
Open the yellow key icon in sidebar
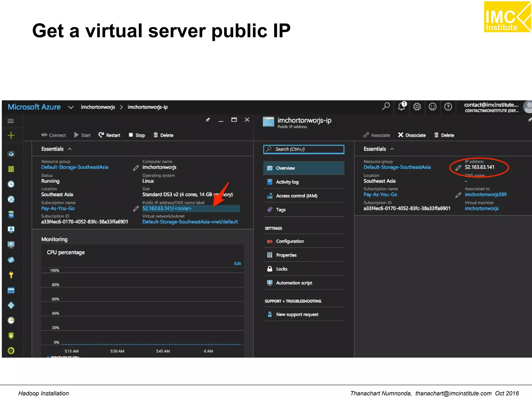(x=11, y=275)
